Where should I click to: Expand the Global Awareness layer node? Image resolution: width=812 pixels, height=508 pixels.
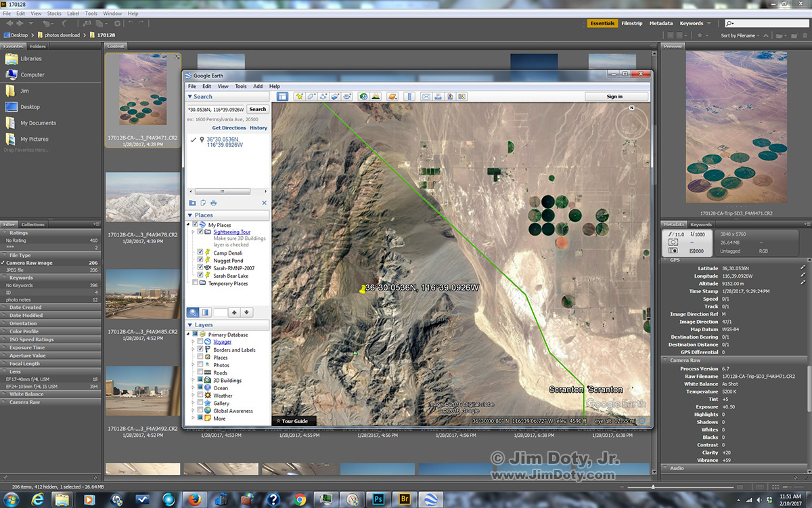click(x=193, y=411)
